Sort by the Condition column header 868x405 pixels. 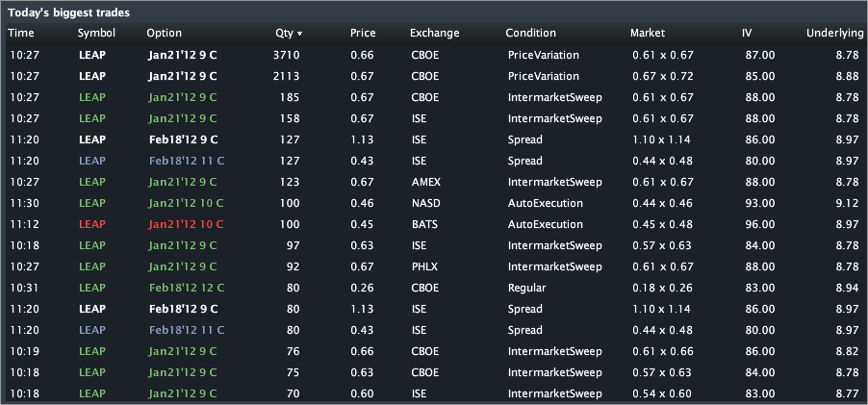point(530,34)
